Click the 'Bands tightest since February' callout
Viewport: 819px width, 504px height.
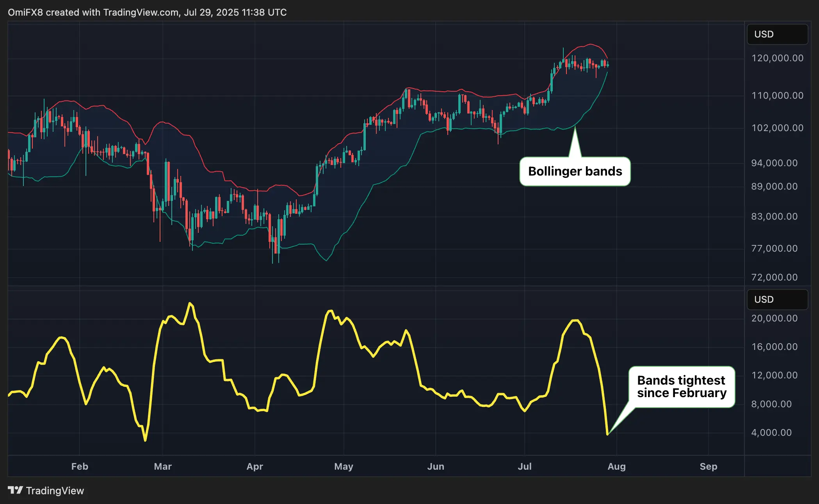point(682,387)
